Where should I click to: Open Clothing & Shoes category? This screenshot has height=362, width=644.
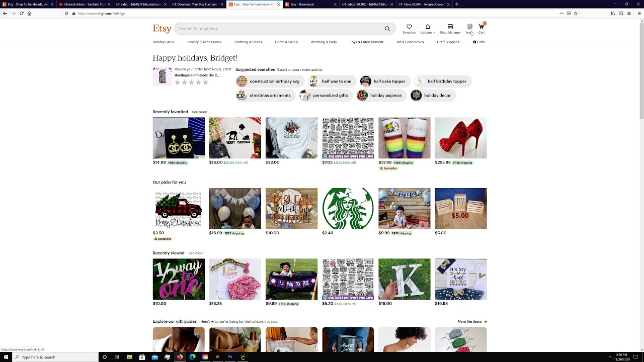pyautogui.click(x=248, y=42)
